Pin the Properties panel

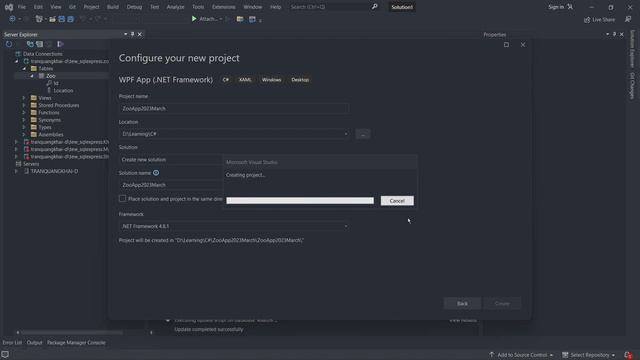[614, 34]
